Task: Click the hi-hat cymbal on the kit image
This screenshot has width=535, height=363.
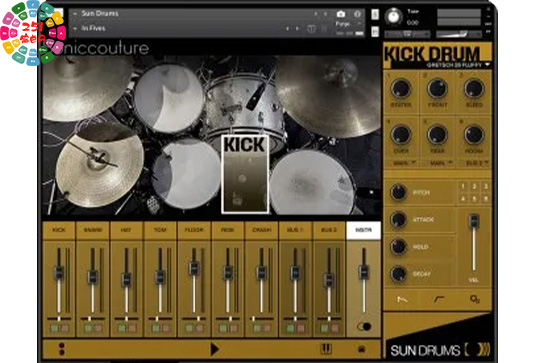Action: (100, 166)
